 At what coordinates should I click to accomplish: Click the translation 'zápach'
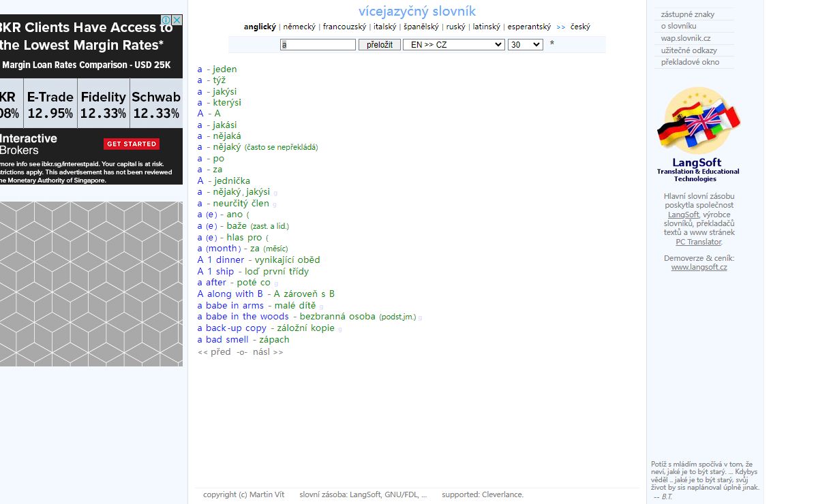(x=275, y=340)
